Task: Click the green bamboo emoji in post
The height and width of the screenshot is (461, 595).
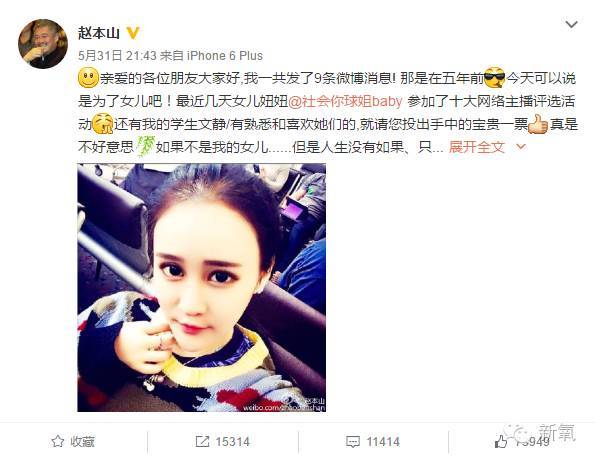Action: tap(145, 146)
